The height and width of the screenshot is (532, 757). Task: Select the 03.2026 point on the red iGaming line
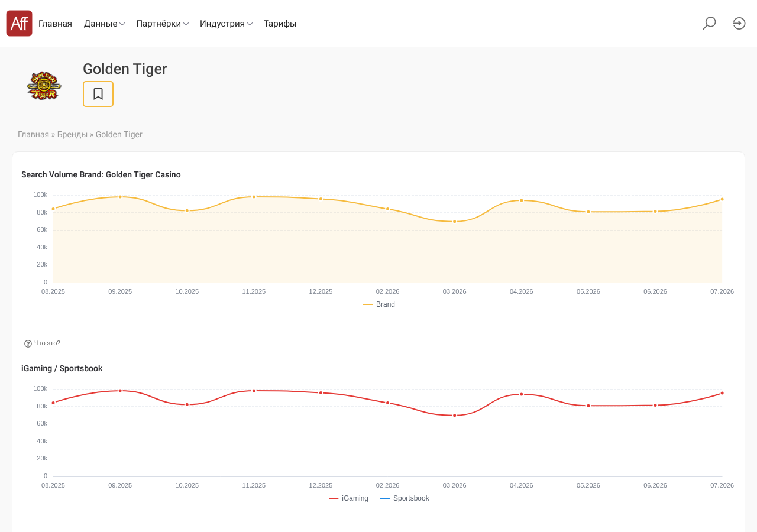(x=455, y=416)
